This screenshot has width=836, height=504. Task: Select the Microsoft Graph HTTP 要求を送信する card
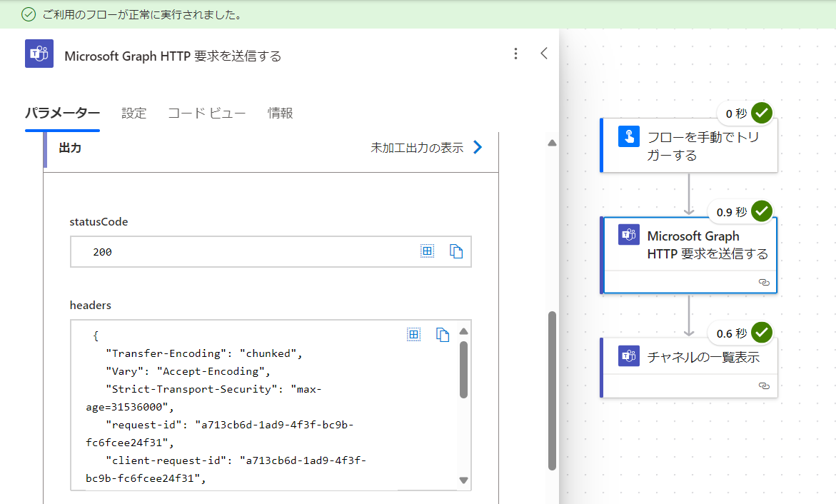[x=689, y=255]
